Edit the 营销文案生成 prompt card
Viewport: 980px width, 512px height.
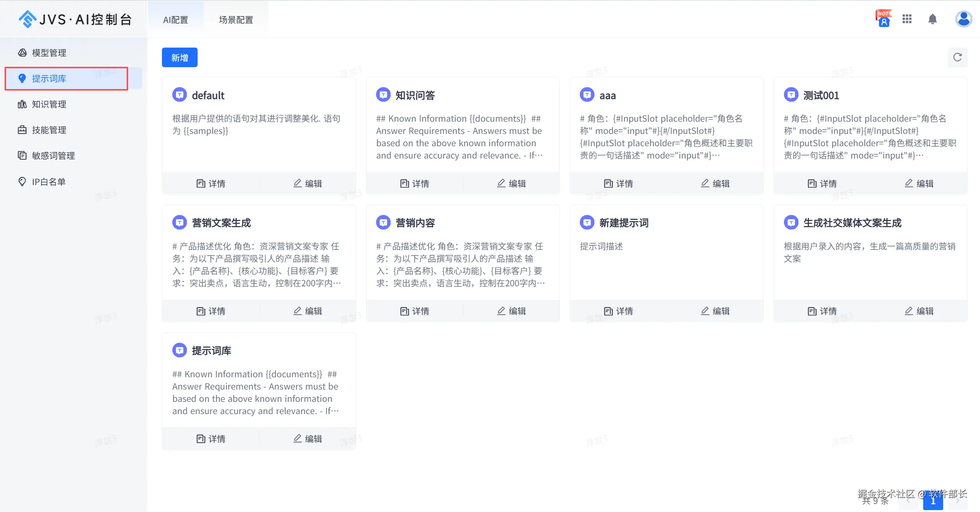click(x=308, y=311)
